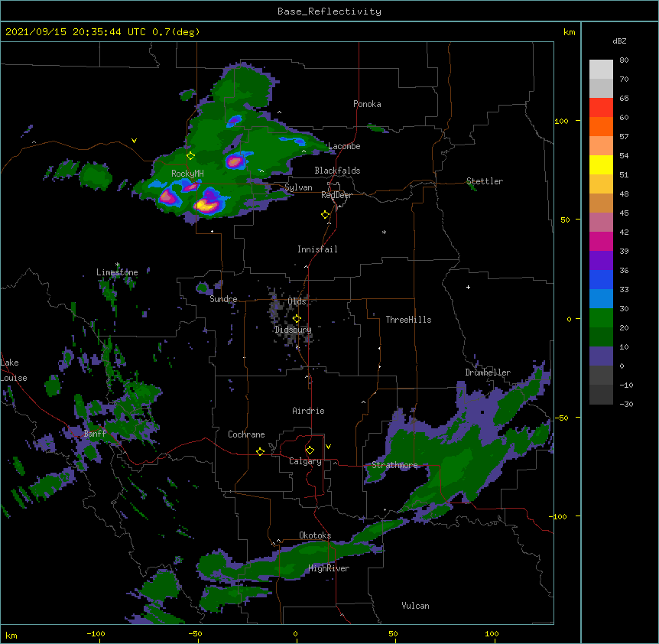Click the yellow marker south of Cochrane
Image resolution: width=659 pixels, height=644 pixels.
coord(260,451)
